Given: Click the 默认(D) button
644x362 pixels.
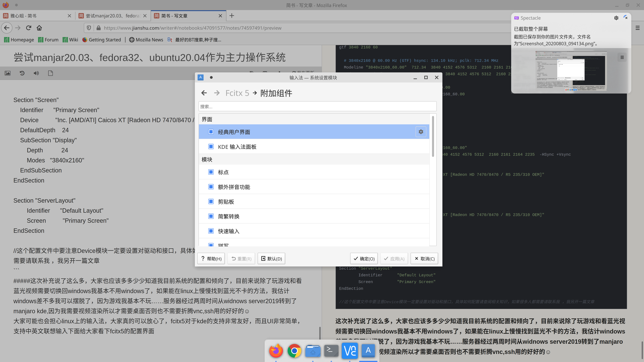Looking at the screenshot, I should point(271,259).
